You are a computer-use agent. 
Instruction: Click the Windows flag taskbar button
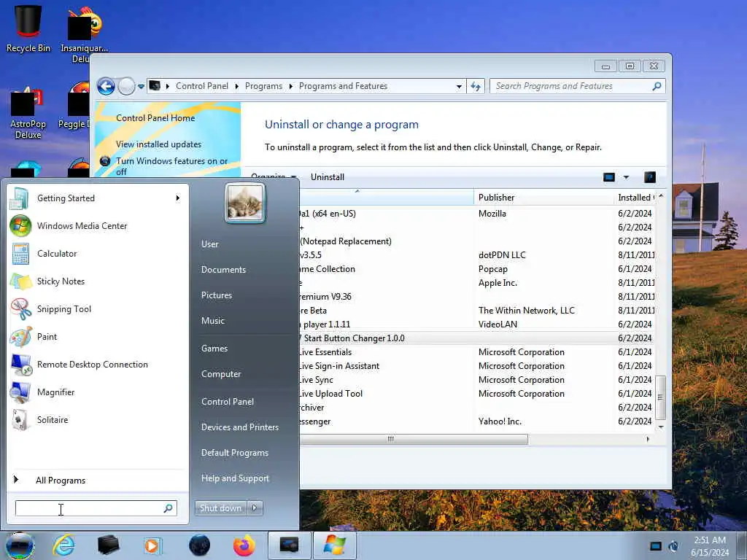(334, 545)
